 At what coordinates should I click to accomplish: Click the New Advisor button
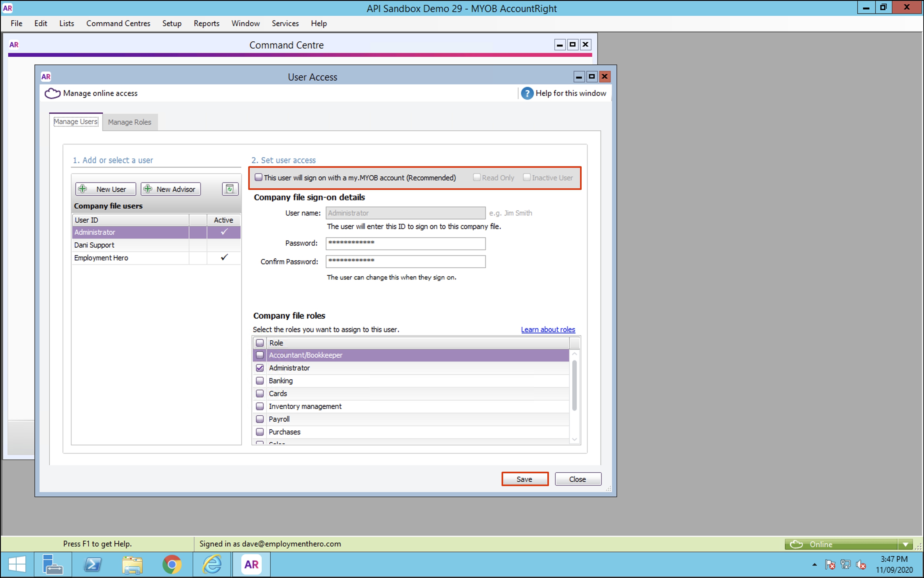pos(170,189)
